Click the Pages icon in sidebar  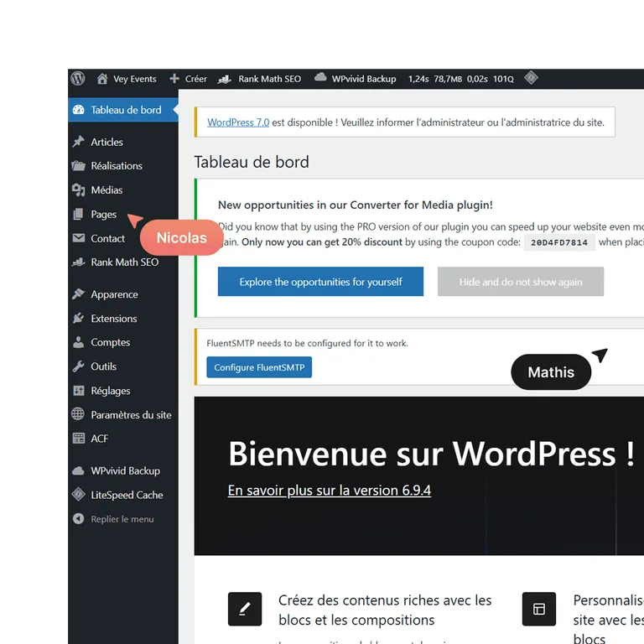(x=78, y=214)
